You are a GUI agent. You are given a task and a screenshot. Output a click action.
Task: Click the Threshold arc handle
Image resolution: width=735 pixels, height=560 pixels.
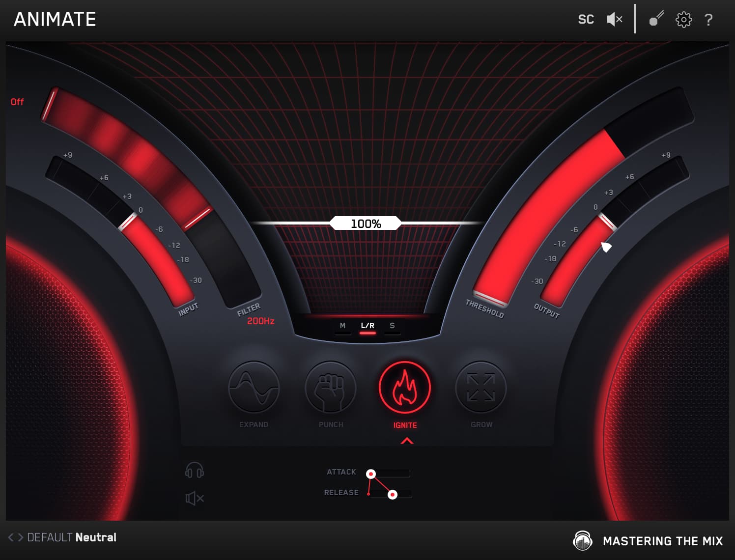pyautogui.click(x=490, y=299)
